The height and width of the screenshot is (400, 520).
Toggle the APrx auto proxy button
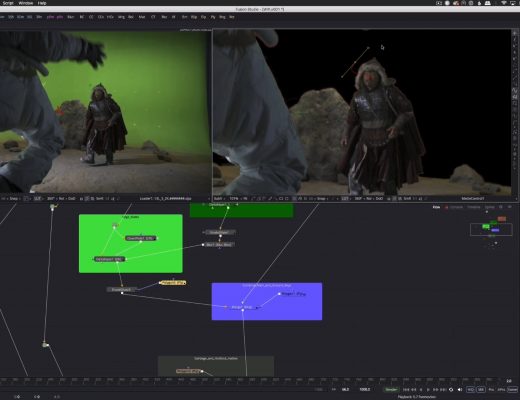501,389
